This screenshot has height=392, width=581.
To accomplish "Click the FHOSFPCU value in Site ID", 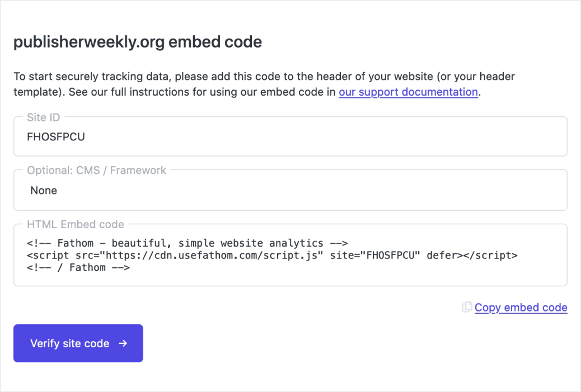I will click(56, 136).
